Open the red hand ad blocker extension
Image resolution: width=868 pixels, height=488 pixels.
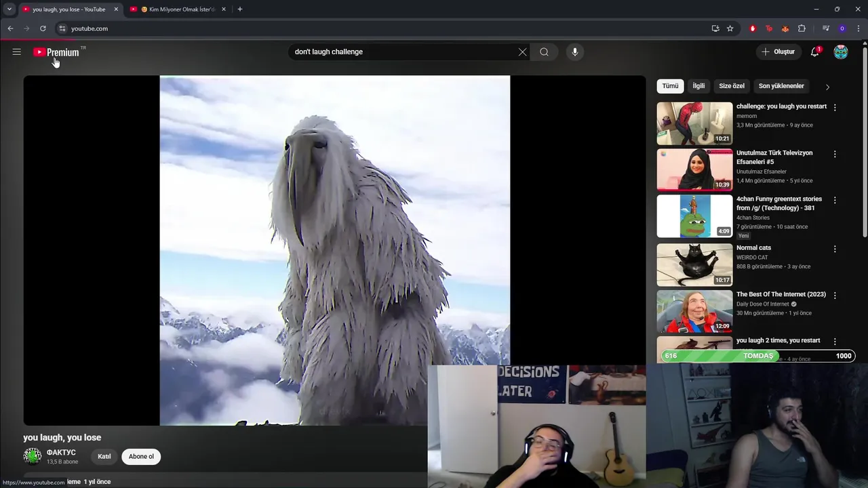753,28
